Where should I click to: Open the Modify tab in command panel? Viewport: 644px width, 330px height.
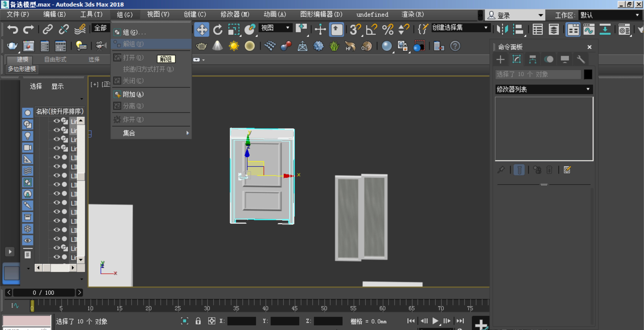click(517, 60)
